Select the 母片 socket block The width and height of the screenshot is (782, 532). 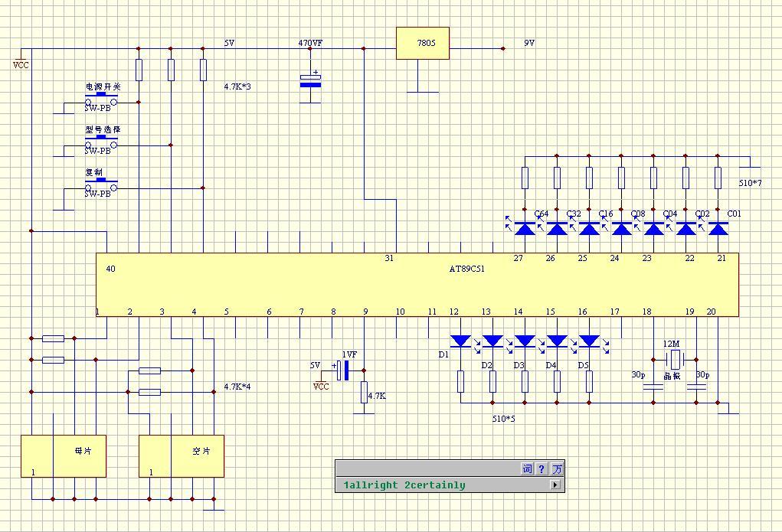pos(63,455)
